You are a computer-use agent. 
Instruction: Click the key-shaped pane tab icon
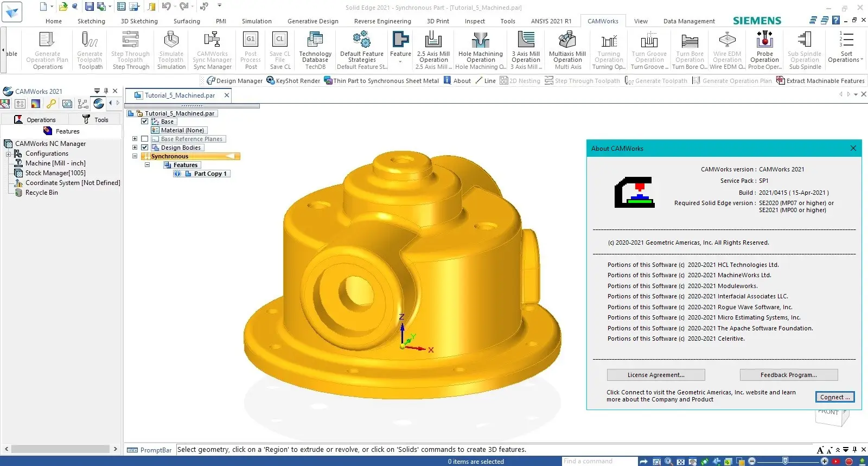coord(51,103)
